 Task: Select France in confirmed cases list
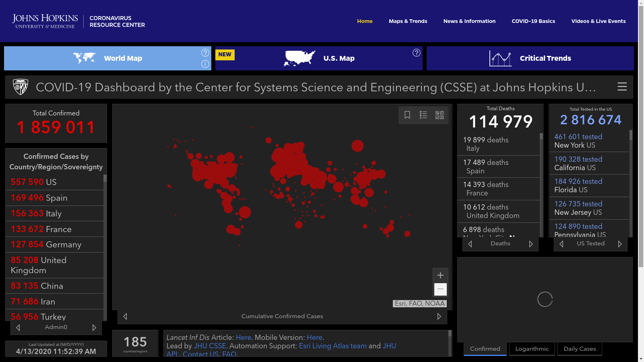(x=54, y=229)
